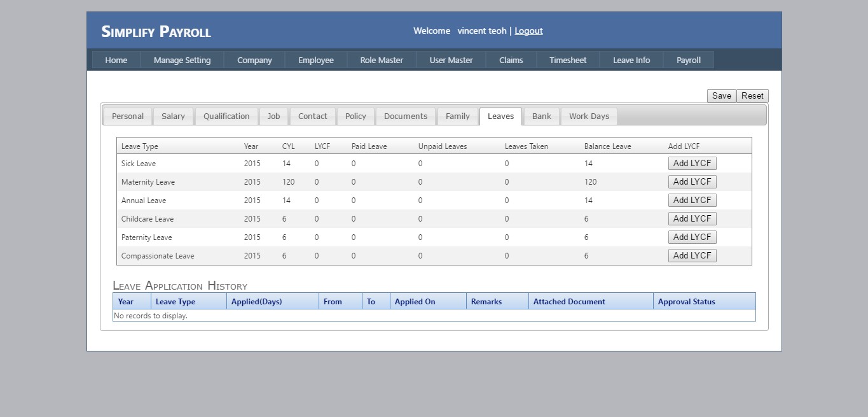Open the Salary tab
Viewport: 868px width, 417px height.
173,117
